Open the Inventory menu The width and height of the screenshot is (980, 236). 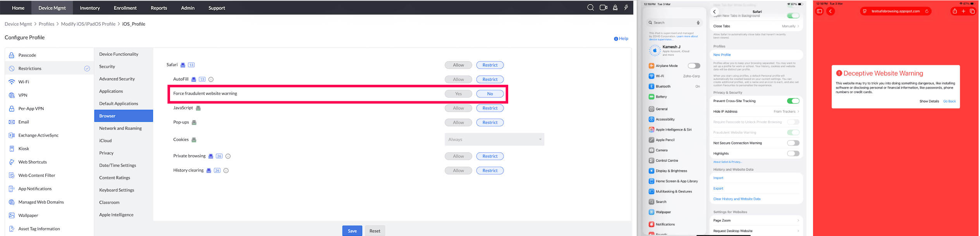click(x=89, y=8)
